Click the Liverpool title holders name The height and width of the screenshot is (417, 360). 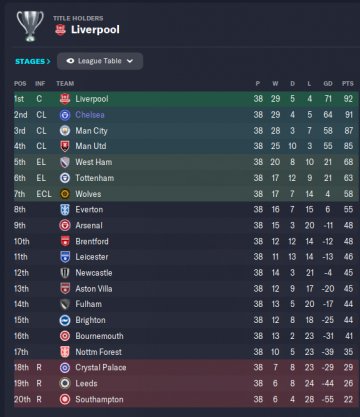pos(95,30)
